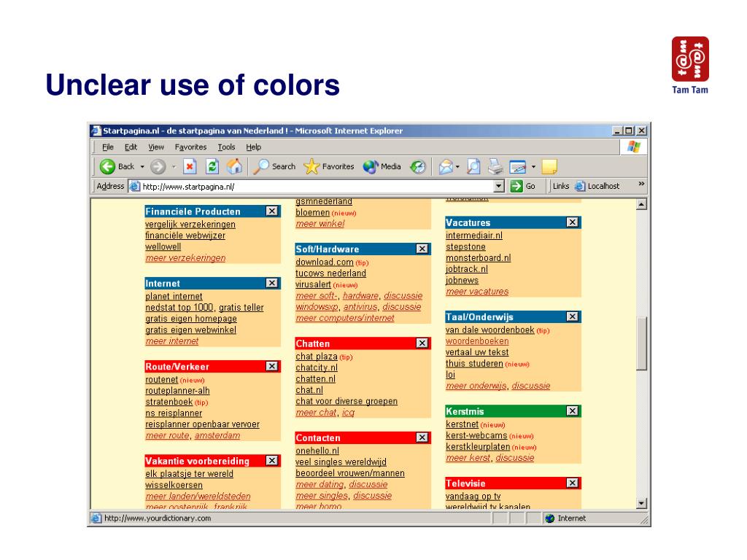Screen dimensions: 747x560
Task: Print the page with the printer icon
Action: pos(495,166)
